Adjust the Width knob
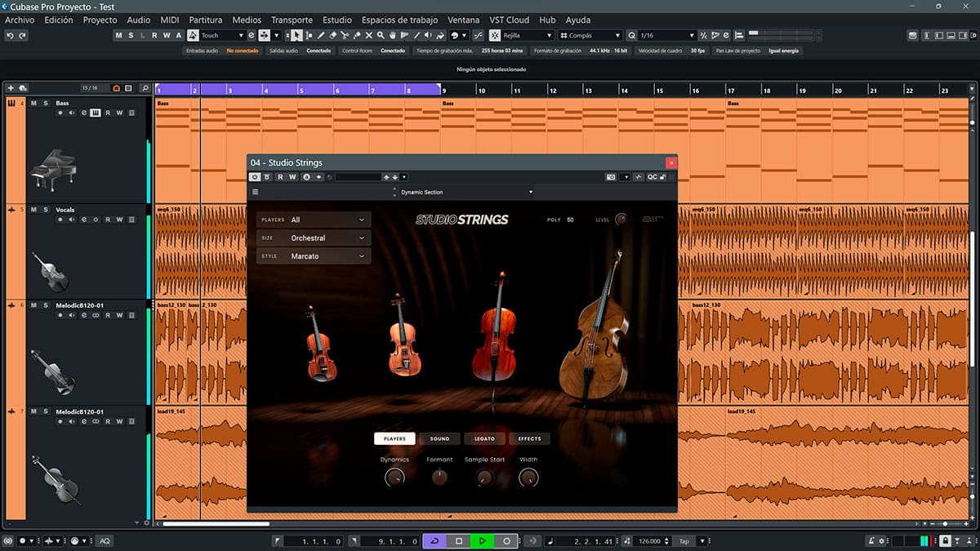 528,478
